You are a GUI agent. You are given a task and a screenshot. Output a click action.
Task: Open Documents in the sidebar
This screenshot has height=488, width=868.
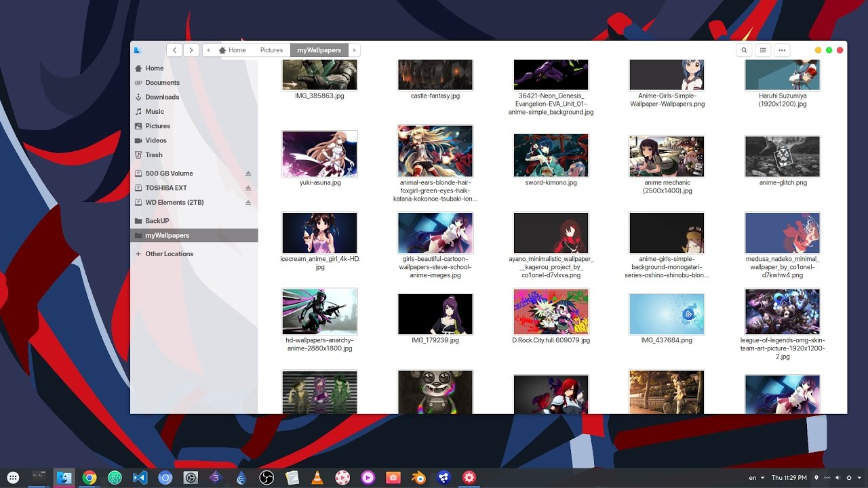(194, 83)
